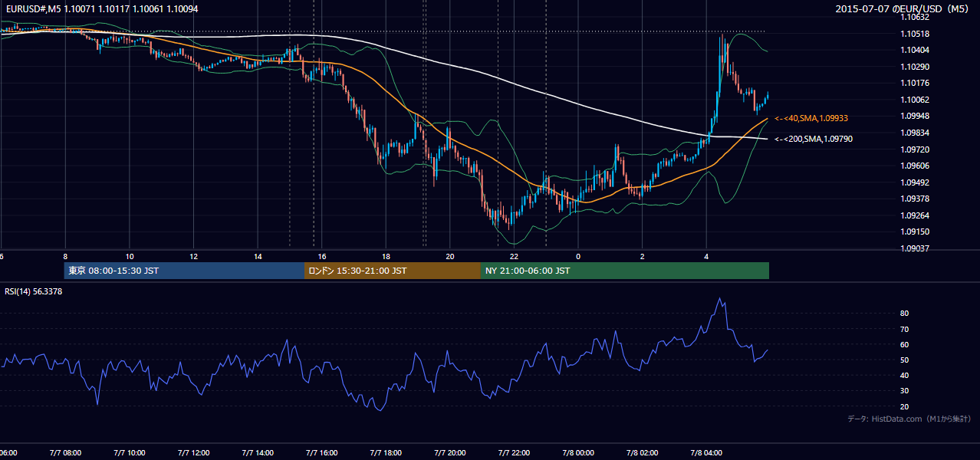Click RSI scale value 30

(x=905, y=391)
